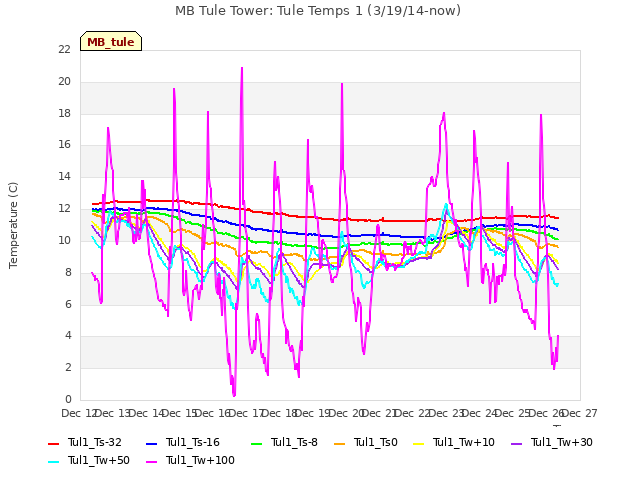The height and width of the screenshot is (480, 640).
Task: Select the Tul1_Ts-8 legend label
Action: pos(294,442)
